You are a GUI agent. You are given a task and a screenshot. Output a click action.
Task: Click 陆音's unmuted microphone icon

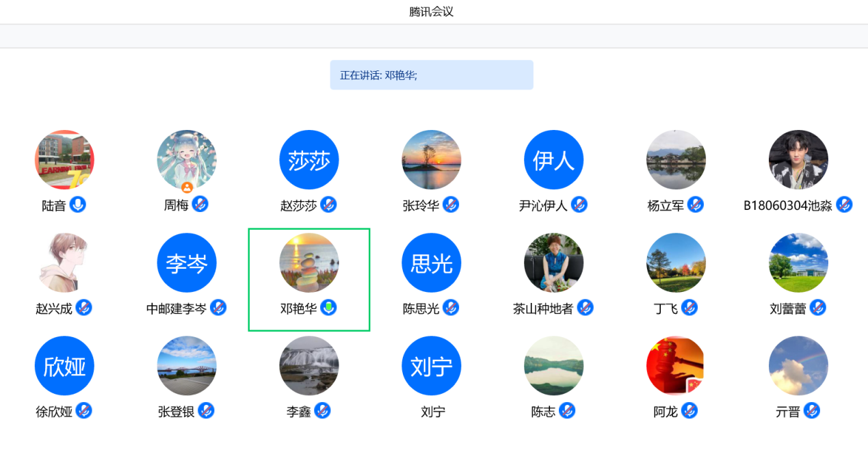pos(78,204)
